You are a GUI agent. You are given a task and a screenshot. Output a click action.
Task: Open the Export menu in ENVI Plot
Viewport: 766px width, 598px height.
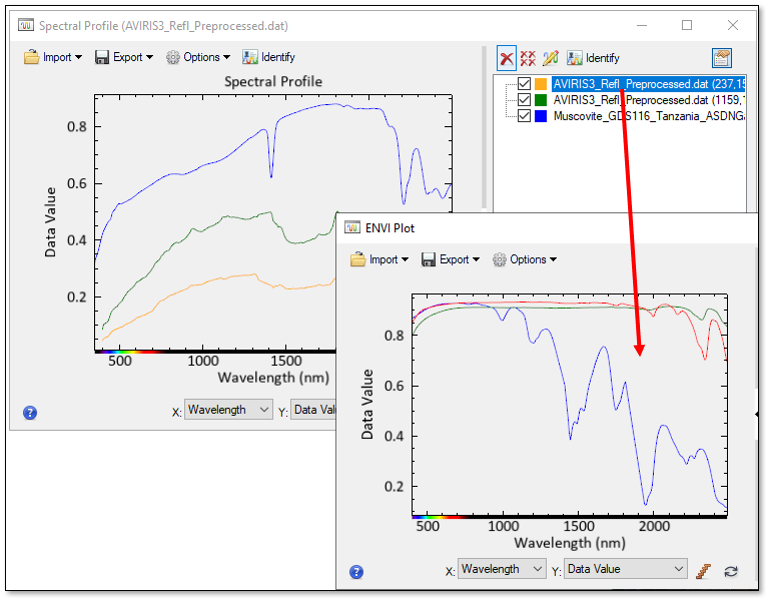(x=451, y=259)
